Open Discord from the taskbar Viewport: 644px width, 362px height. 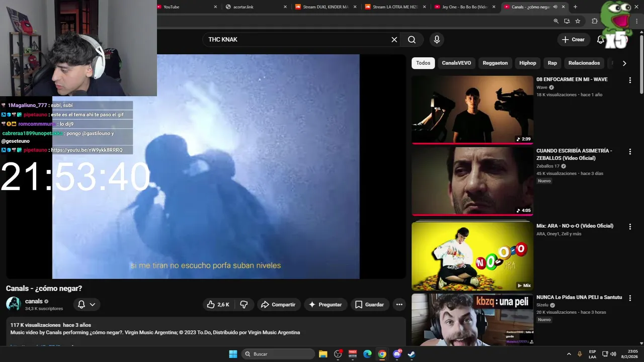pyautogui.click(x=397, y=354)
